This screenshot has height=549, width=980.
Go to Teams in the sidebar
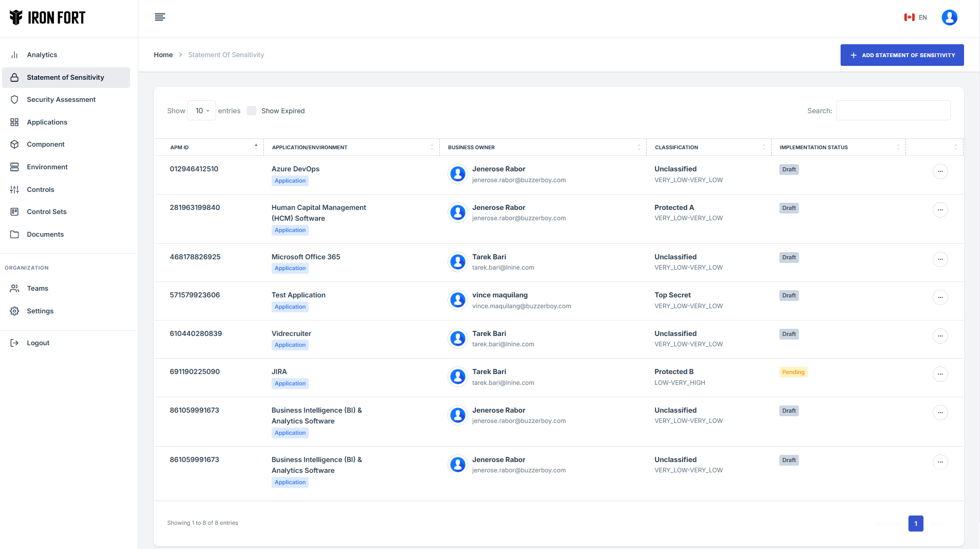(x=38, y=289)
